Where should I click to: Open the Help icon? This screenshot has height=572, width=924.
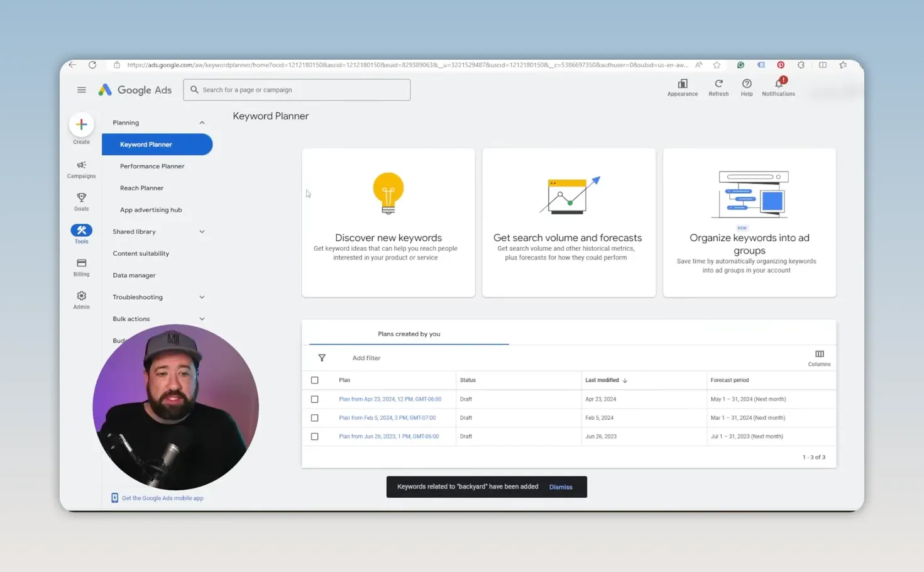pyautogui.click(x=747, y=84)
